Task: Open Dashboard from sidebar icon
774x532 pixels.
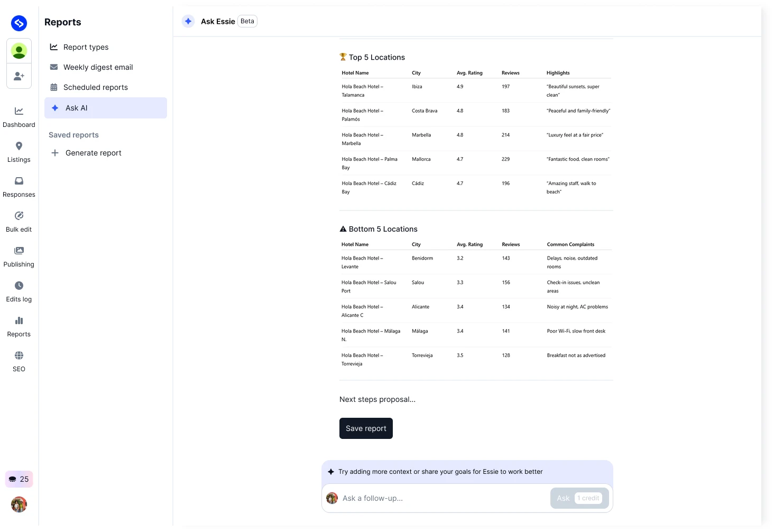Action: (x=19, y=111)
